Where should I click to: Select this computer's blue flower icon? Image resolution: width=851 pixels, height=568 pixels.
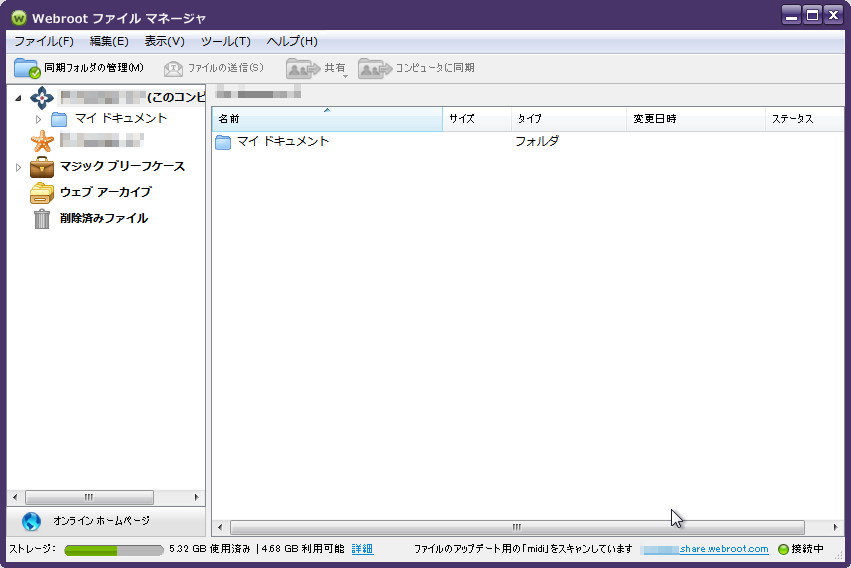tap(42, 98)
